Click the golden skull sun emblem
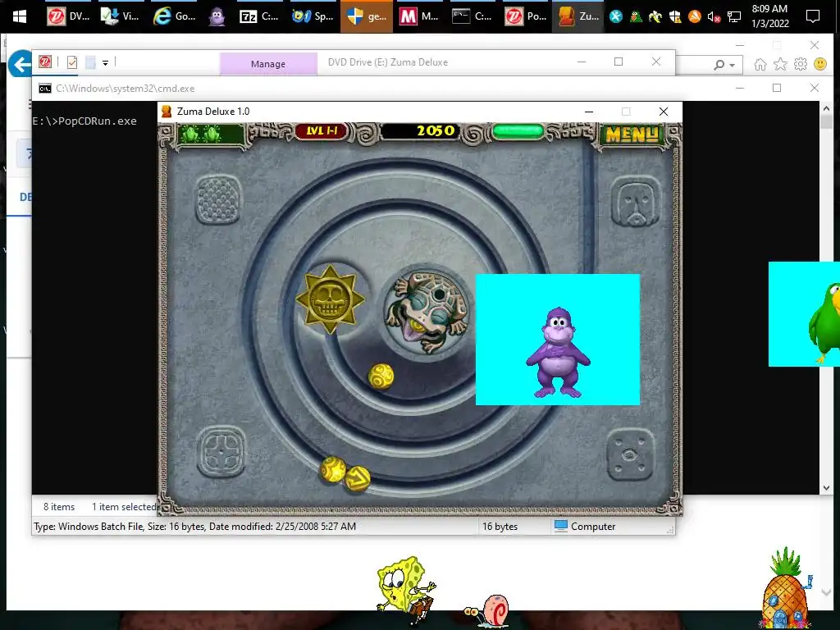840x630 pixels. pos(330,299)
